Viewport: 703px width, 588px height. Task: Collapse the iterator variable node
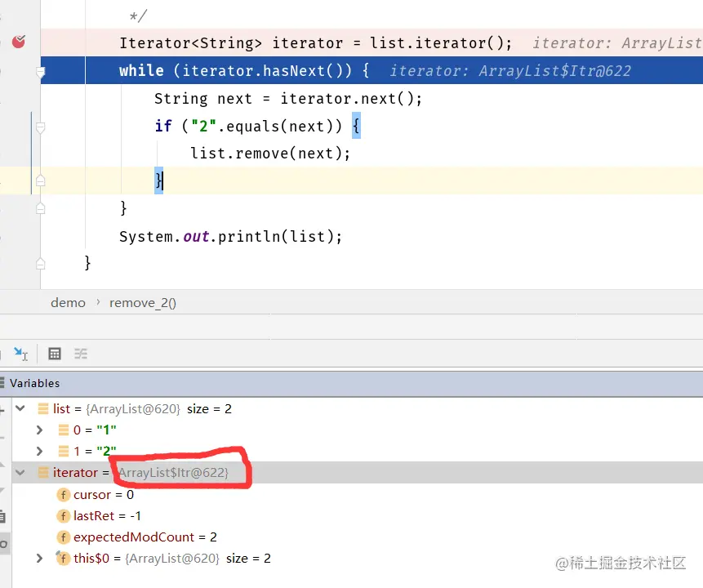click(20, 472)
